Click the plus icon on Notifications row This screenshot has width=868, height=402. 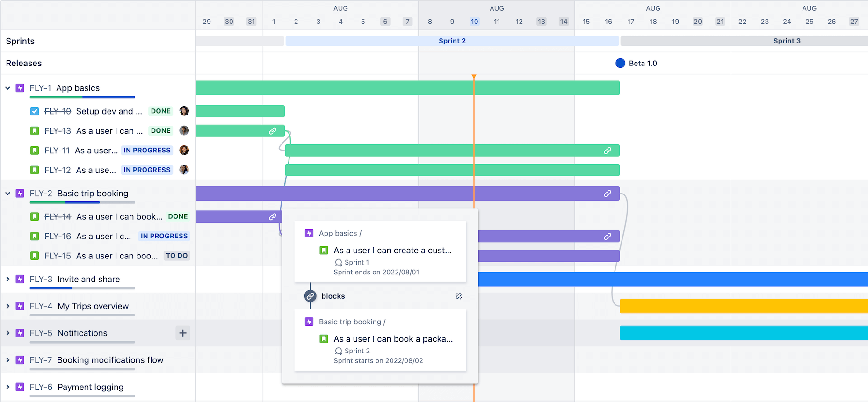(x=183, y=333)
